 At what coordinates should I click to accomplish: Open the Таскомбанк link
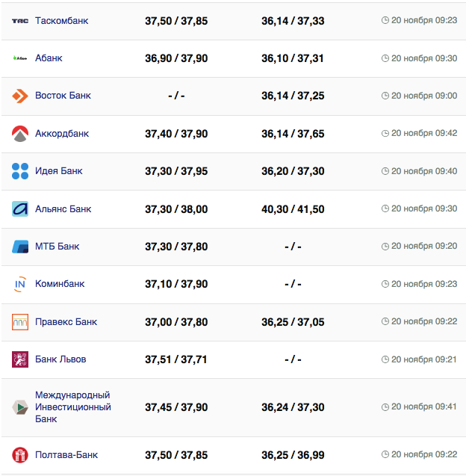61,21
